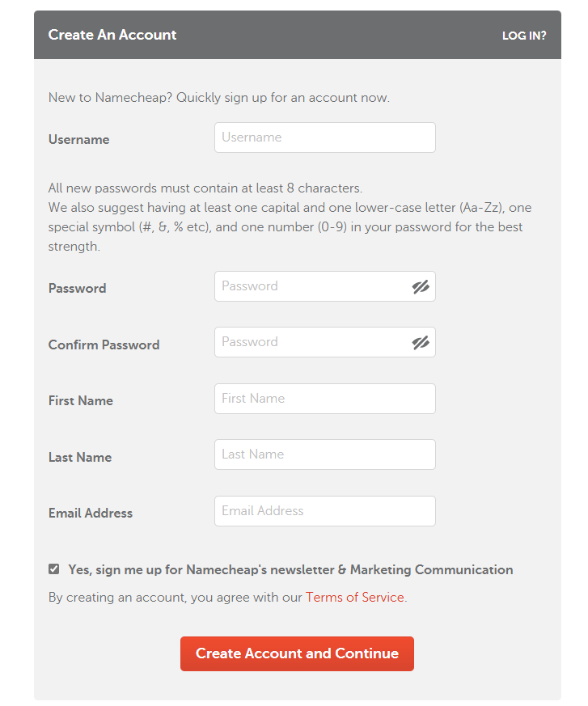Click the Username field label
This screenshot has height=706, width=588.
click(78, 140)
